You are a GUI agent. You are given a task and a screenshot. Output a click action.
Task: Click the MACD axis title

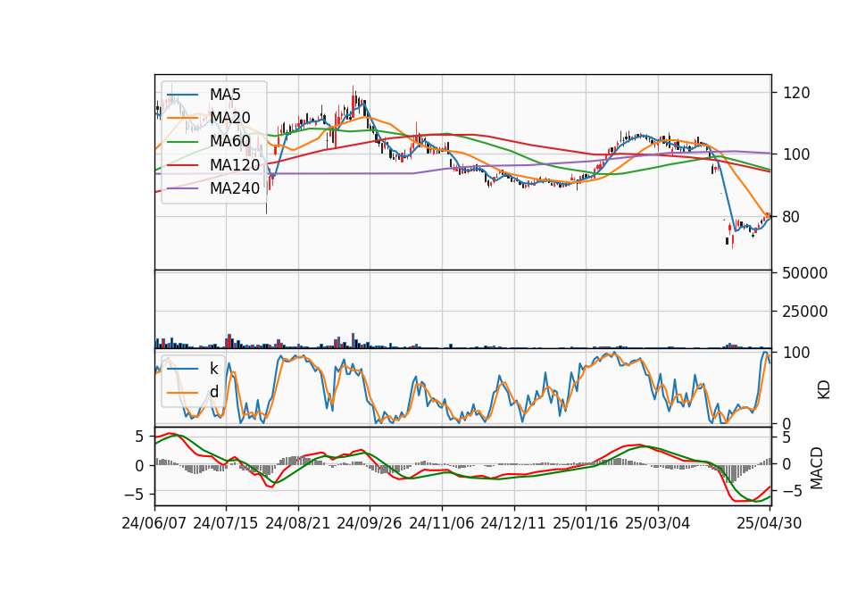[x=817, y=468]
